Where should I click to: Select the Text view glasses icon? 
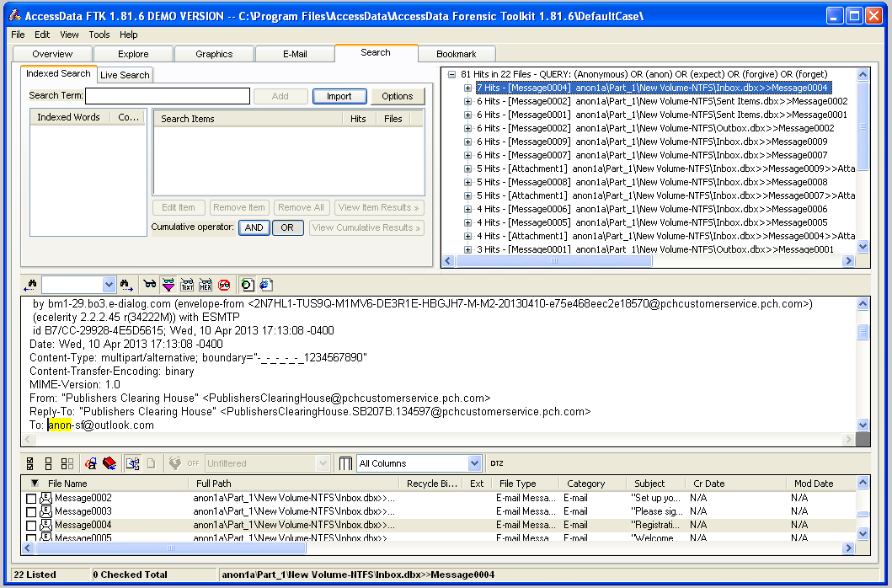(x=187, y=285)
